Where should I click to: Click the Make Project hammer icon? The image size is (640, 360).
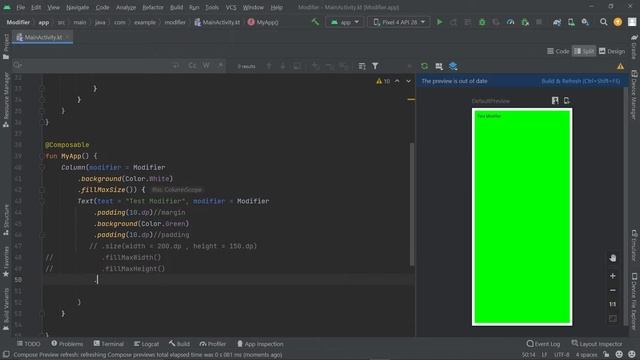pos(315,22)
